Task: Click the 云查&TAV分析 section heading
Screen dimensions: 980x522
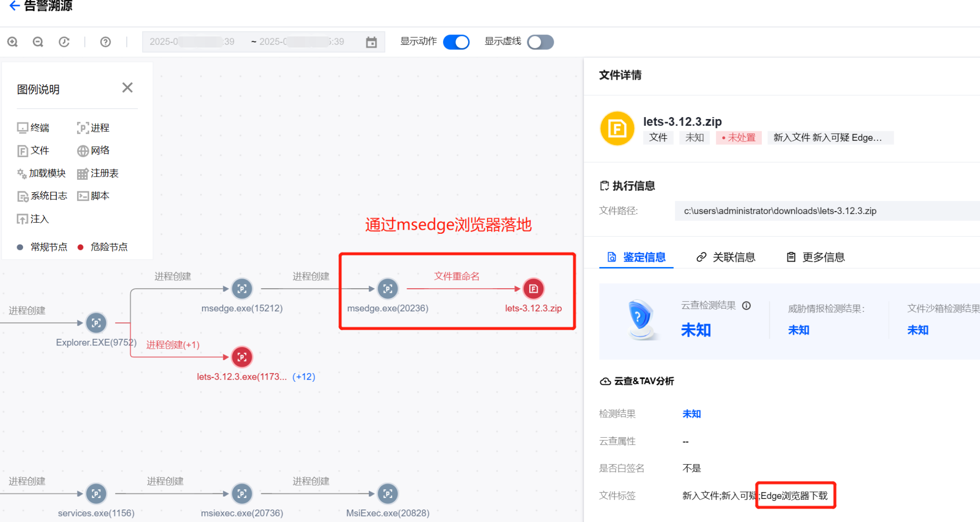Action: 636,381
